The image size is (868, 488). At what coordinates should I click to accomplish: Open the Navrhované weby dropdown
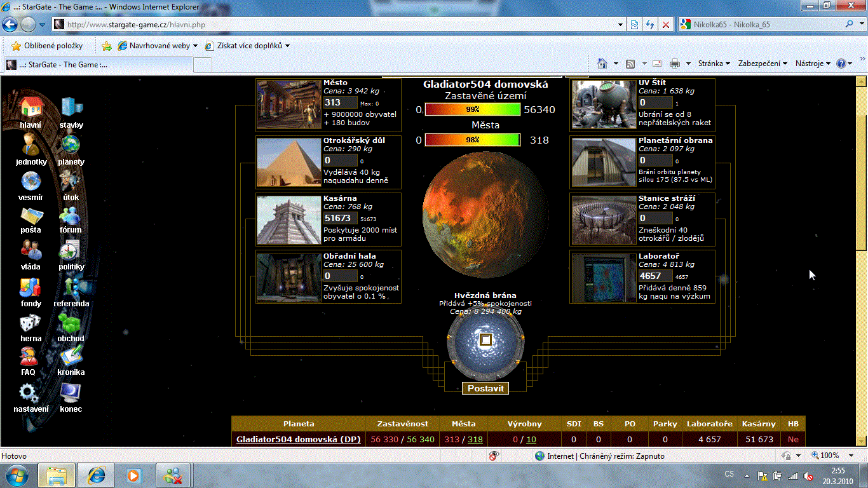156,46
